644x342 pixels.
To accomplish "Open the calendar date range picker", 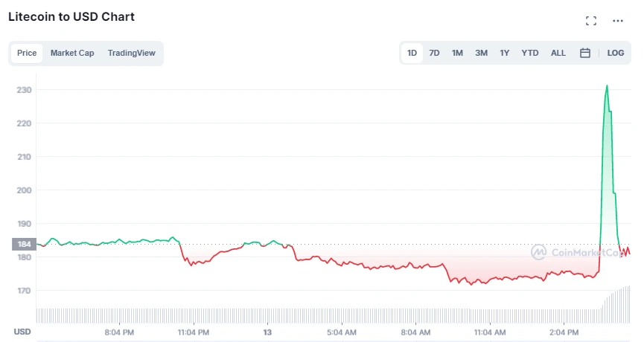I will (x=585, y=53).
